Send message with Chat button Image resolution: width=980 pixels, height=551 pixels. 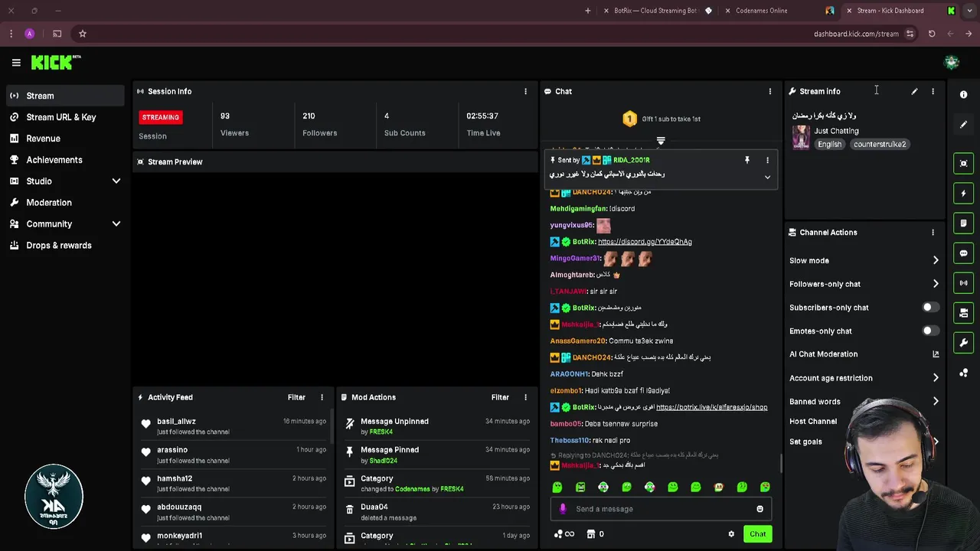click(757, 534)
